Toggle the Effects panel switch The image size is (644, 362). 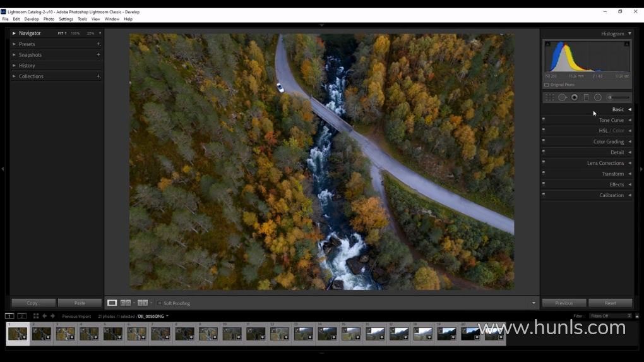pos(544,183)
